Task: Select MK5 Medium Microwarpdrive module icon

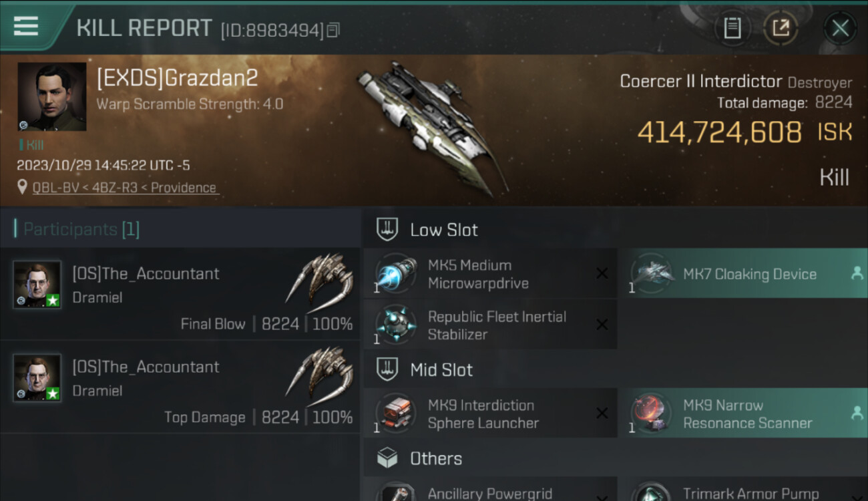Action: (x=395, y=274)
